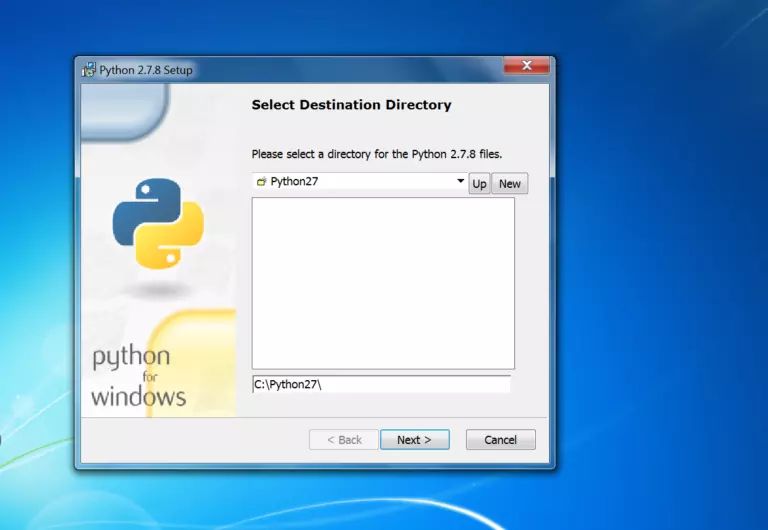The width and height of the screenshot is (768, 530).
Task: Click the Select Destination Directory heading
Action: 351,105
